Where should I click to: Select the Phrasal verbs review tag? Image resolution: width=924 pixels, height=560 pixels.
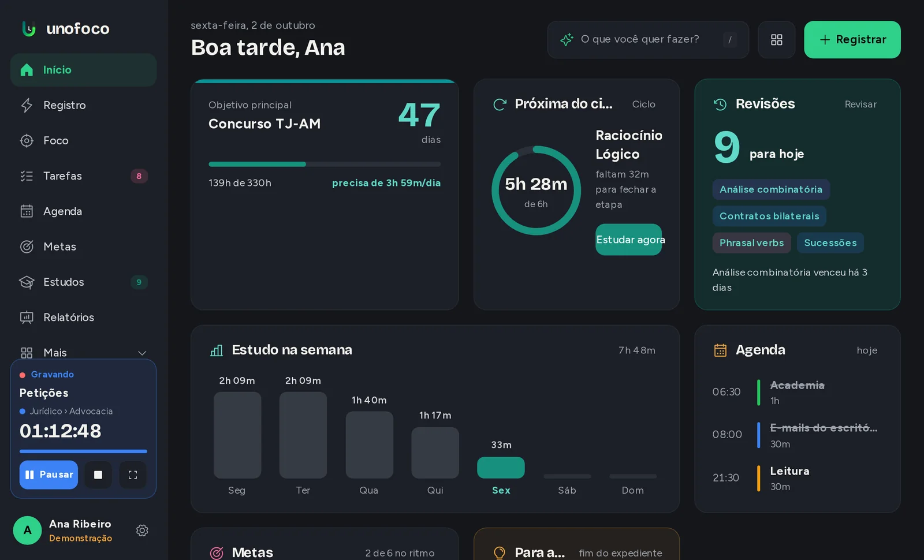tap(752, 243)
